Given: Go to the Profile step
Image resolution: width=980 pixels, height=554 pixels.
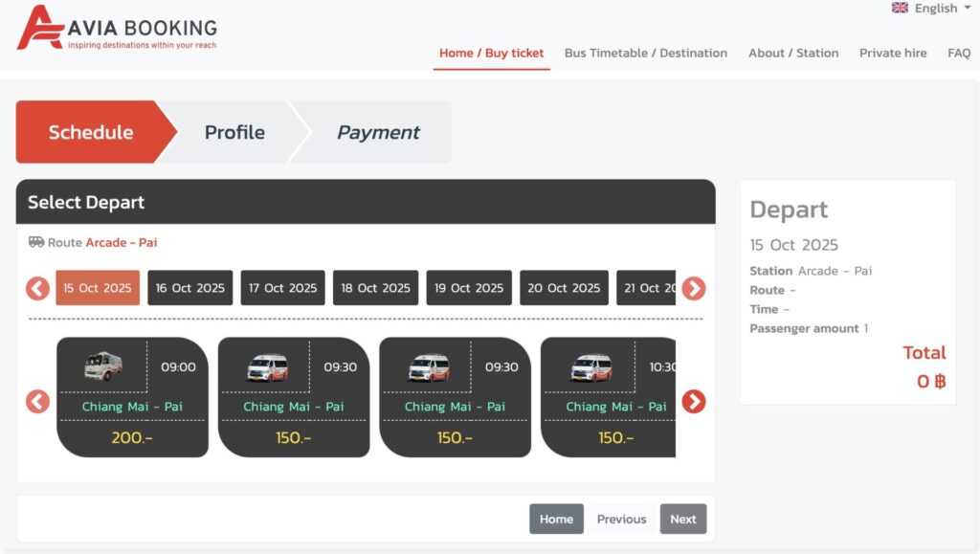Looking at the screenshot, I should (x=234, y=133).
